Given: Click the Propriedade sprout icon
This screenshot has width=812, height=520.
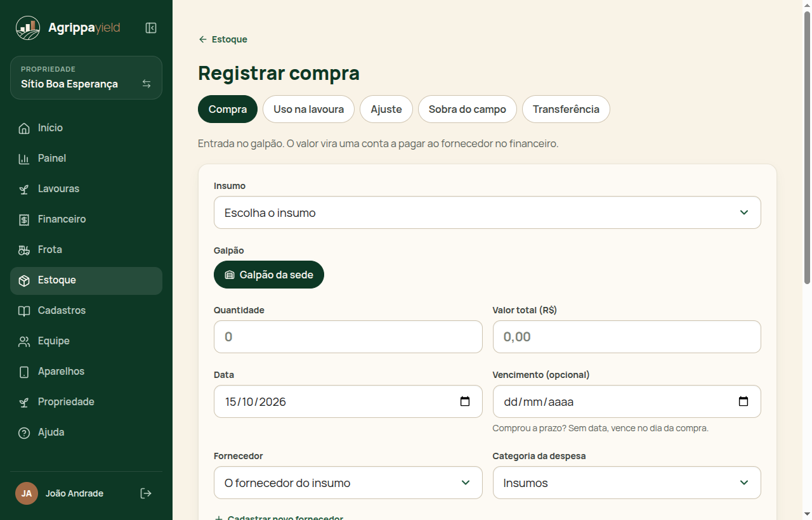Looking at the screenshot, I should pos(24,402).
